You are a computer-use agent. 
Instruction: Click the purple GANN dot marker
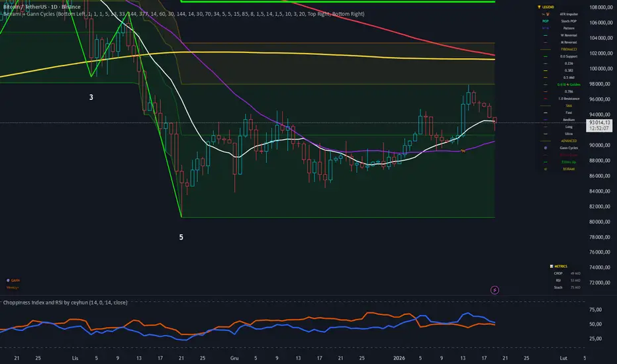(x=8, y=281)
